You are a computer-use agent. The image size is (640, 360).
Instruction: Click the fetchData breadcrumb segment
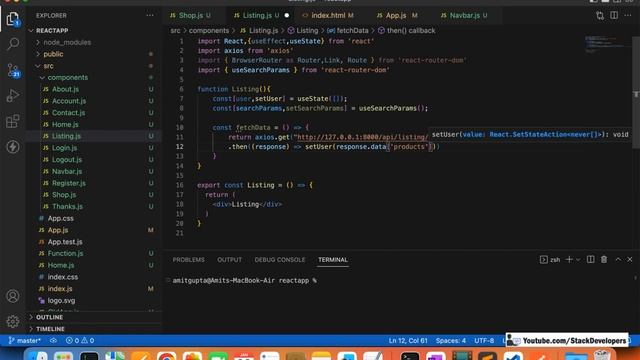[347, 31]
